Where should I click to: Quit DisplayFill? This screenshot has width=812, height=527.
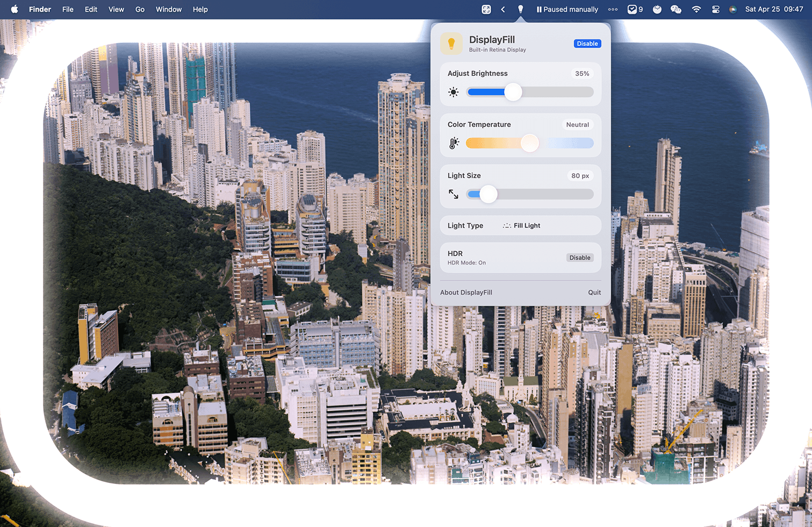tap(594, 292)
